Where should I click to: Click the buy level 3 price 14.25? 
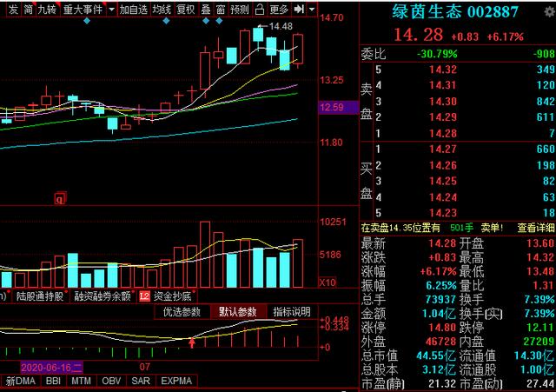click(442, 181)
